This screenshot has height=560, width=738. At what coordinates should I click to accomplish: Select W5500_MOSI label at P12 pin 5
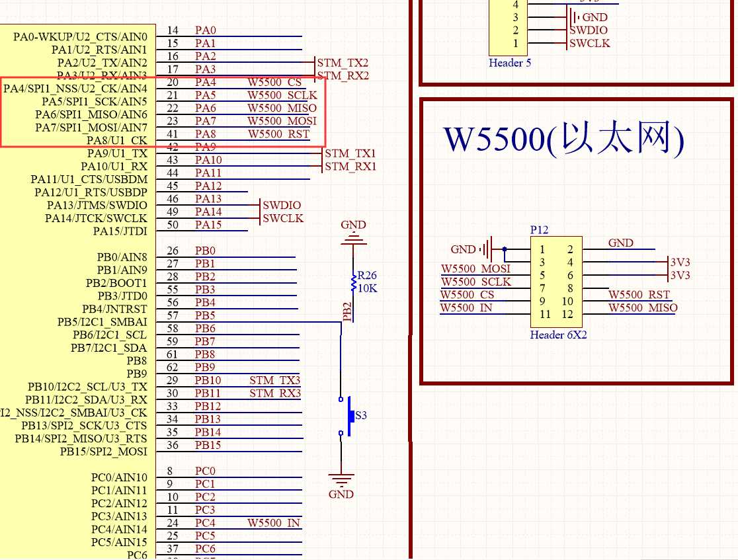(x=475, y=268)
